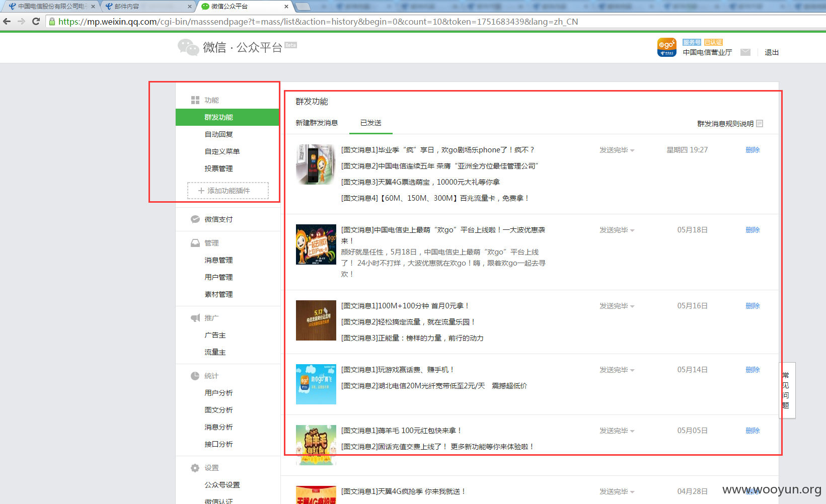Switch to the 邮件内容 browser tab
This screenshot has height=504, width=826.
[148, 7]
